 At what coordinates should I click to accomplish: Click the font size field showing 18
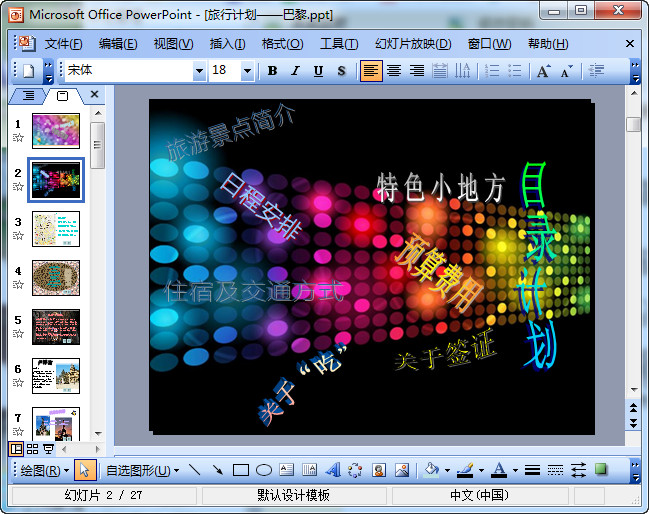[225, 71]
